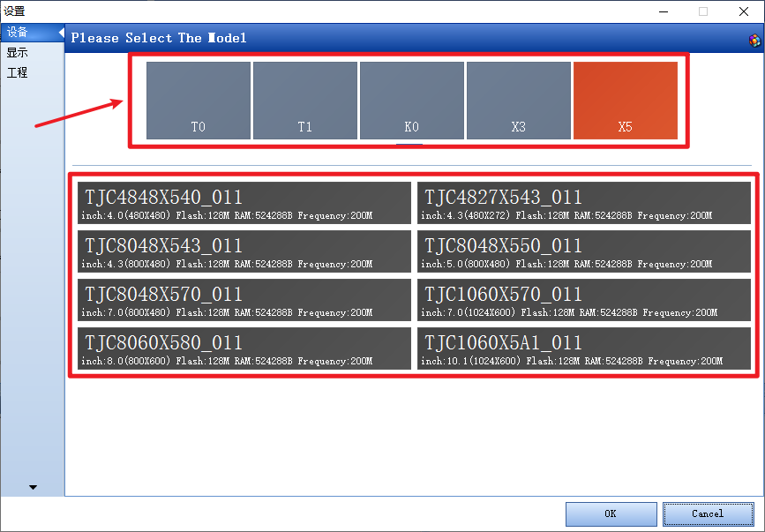
Task: Maximize the 设置 window
Action: tap(703, 11)
